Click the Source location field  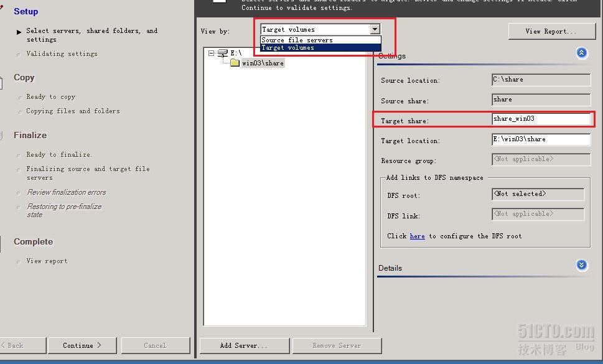(540, 80)
